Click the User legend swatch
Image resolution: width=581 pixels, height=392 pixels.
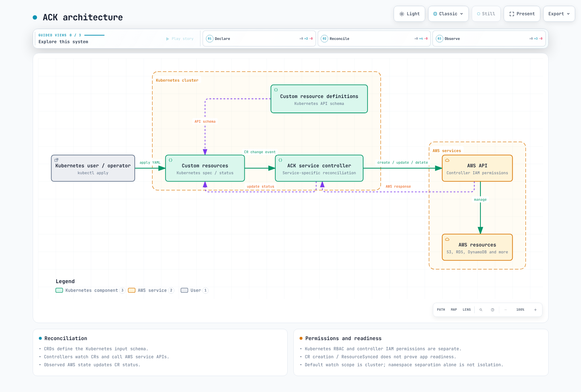pos(184,290)
